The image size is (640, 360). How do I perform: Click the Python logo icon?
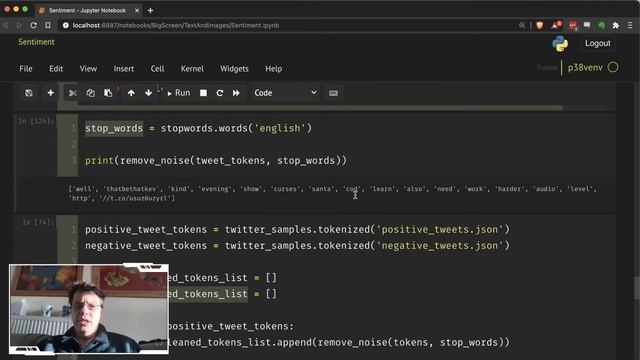(x=560, y=44)
